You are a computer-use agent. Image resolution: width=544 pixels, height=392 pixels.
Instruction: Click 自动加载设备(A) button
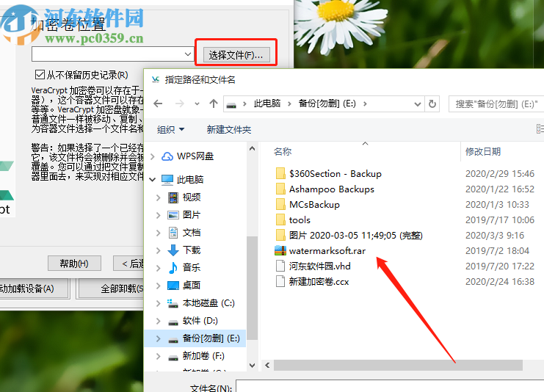click(34, 288)
